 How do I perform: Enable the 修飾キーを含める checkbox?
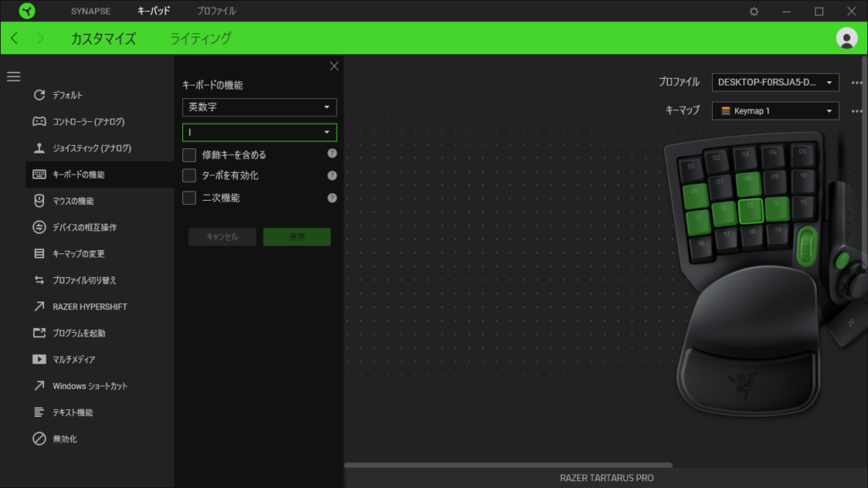click(x=189, y=154)
